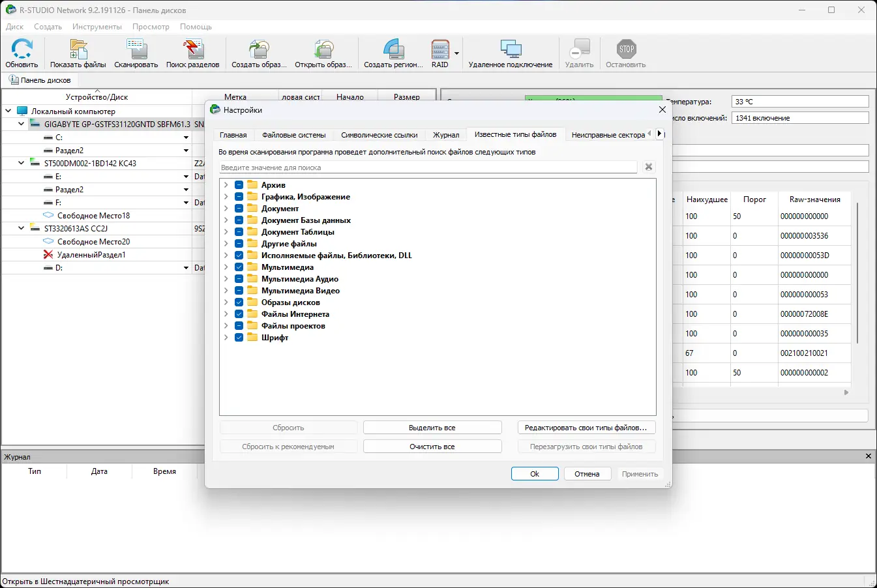Click the Число включений value field
This screenshot has width=877, height=588.
coord(800,118)
